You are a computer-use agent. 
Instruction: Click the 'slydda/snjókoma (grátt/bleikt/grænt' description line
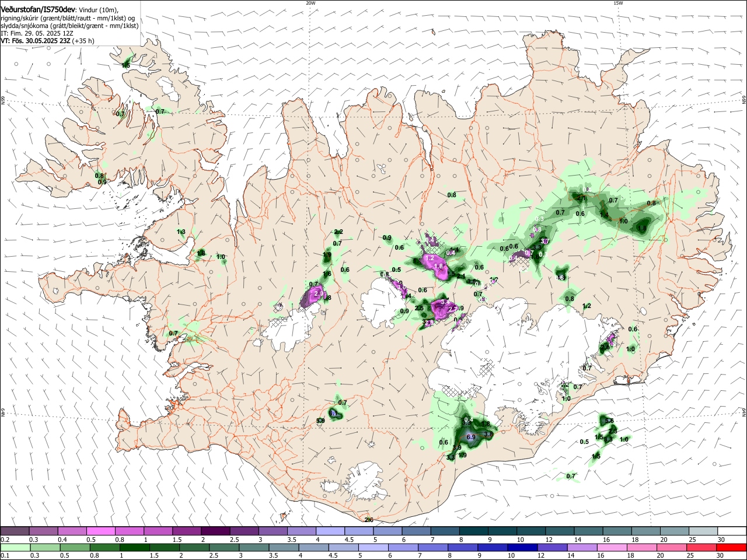point(69,26)
